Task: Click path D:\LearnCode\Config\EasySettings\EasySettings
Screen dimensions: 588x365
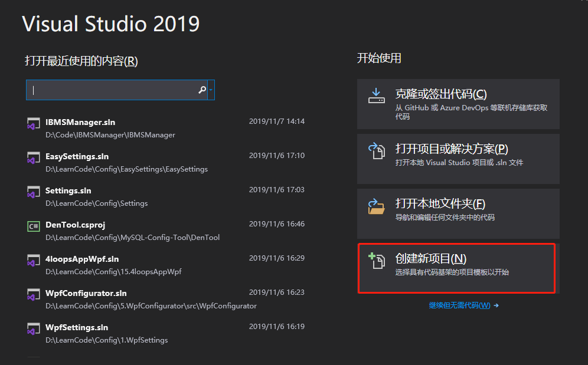Action: click(126, 169)
